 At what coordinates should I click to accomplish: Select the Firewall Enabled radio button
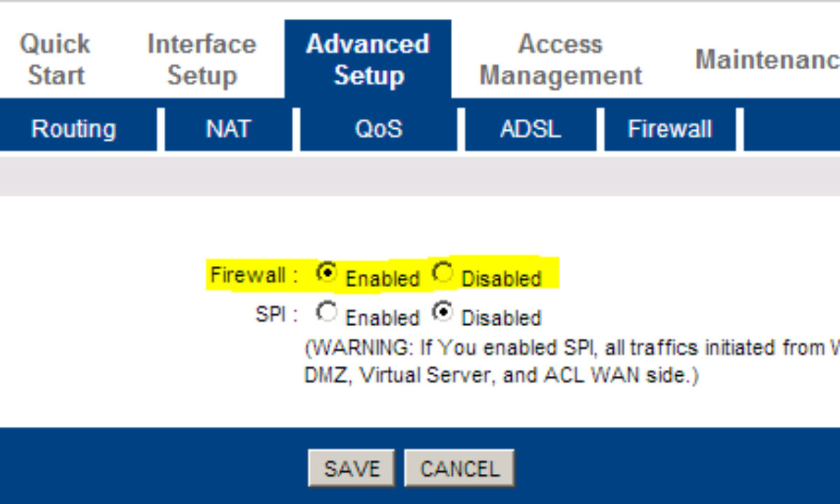pos(328,273)
